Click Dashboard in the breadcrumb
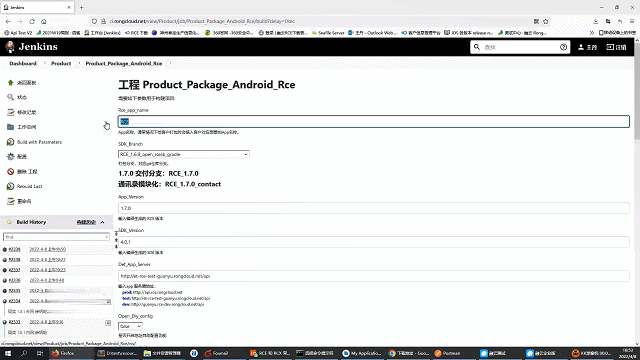Image resolution: width=640 pixels, height=360 pixels. coord(23,63)
